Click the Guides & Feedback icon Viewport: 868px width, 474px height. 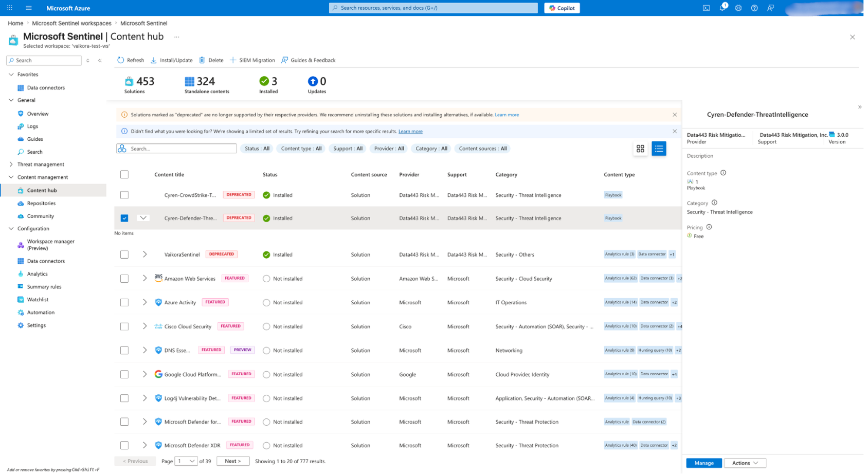click(x=284, y=60)
